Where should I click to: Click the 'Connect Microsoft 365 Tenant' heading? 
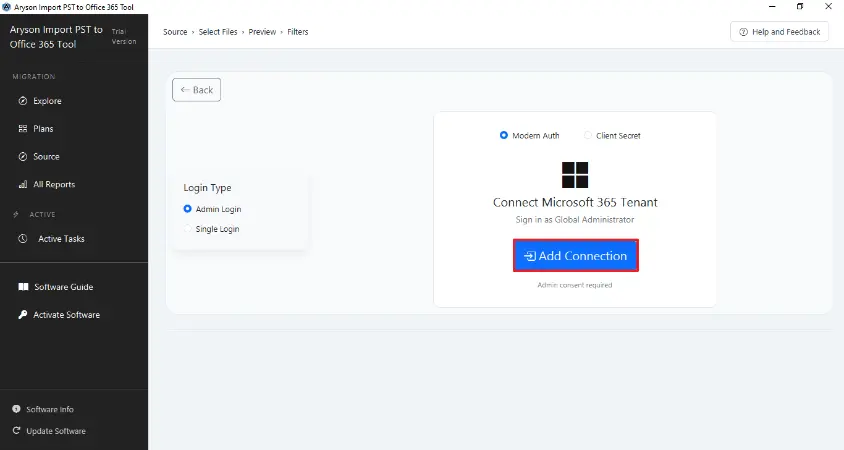click(x=575, y=202)
